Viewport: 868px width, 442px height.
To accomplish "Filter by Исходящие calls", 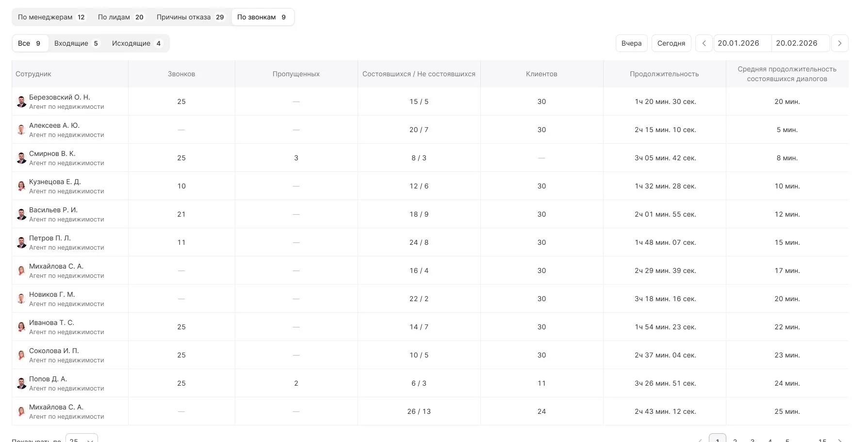I will point(137,43).
